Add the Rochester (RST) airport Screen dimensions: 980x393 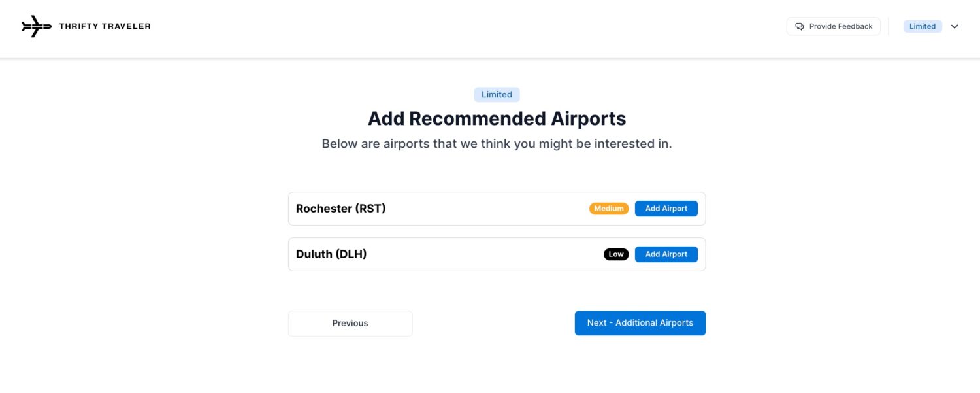[666, 208]
